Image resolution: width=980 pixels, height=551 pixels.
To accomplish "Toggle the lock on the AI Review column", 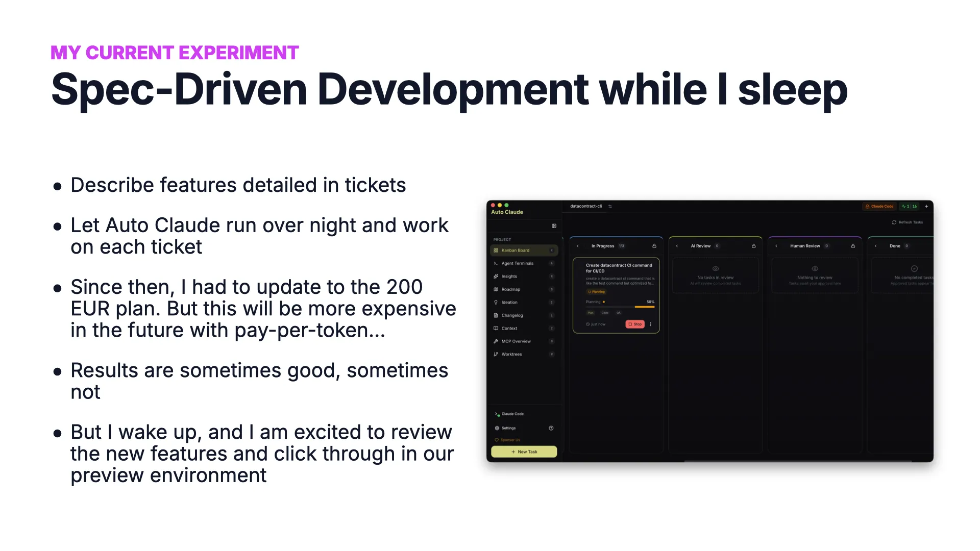I will click(x=753, y=246).
